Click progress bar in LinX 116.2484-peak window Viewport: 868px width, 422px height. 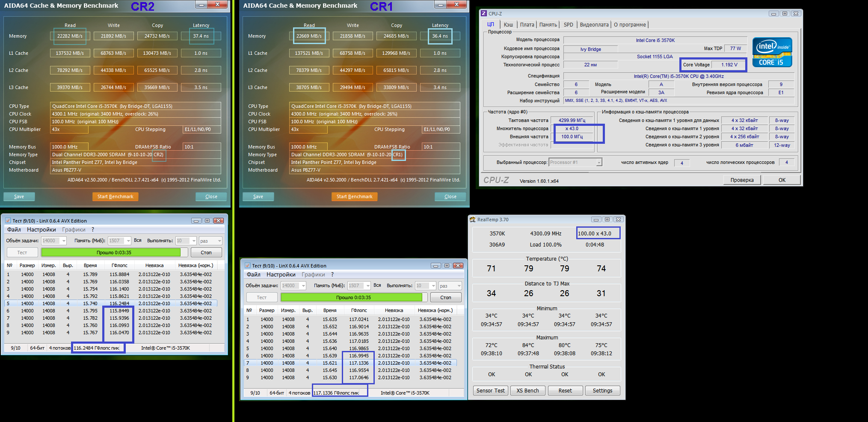click(x=114, y=253)
